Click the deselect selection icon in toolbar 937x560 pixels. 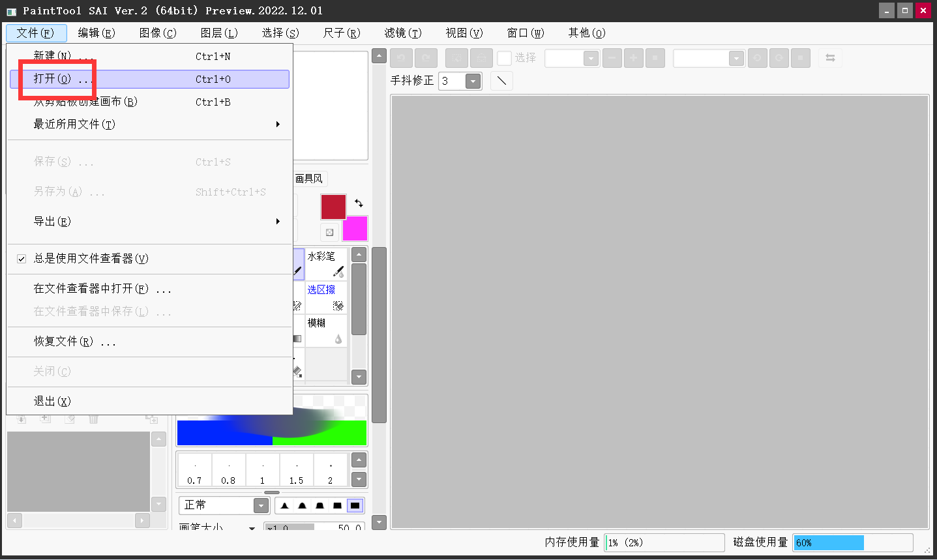(457, 58)
